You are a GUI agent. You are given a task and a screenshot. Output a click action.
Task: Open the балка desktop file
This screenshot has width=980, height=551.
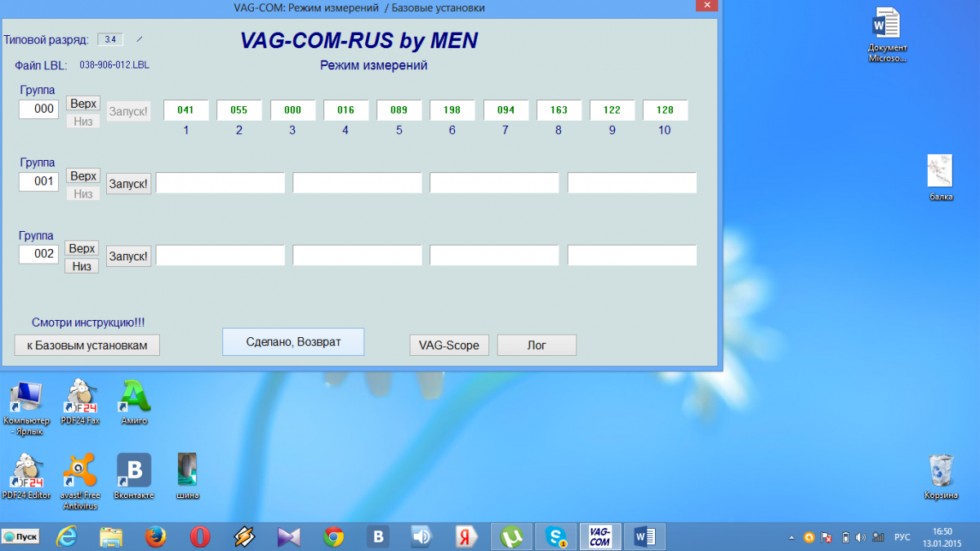pyautogui.click(x=941, y=178)
